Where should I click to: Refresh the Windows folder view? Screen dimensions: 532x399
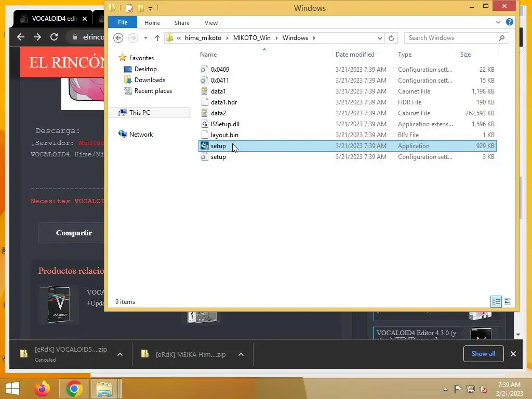(x=391, y=38)
